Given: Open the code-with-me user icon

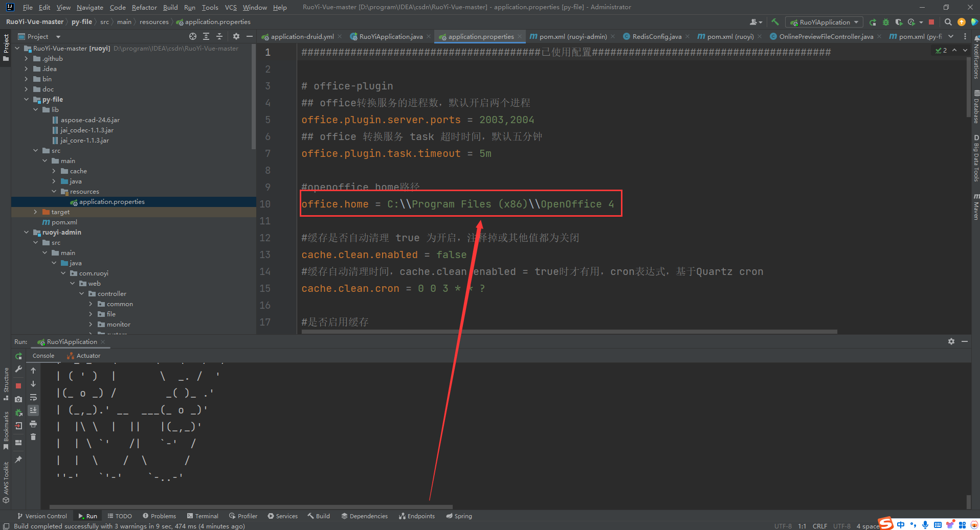Looking at the screenshot, I should coord(755,22).
